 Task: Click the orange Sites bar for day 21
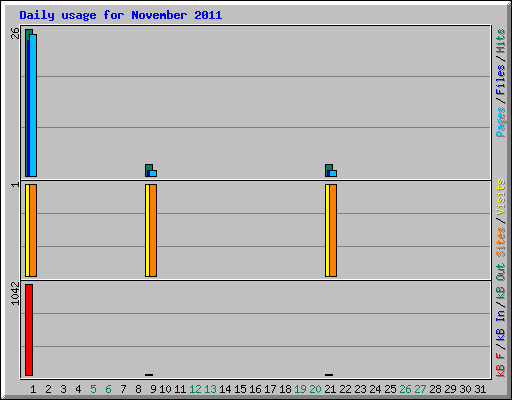click(x=333, y=230)
